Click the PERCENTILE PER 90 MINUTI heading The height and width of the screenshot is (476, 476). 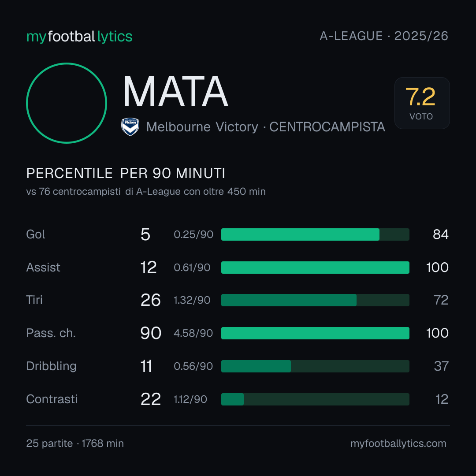pyautogui.click(x=126, y=173)
